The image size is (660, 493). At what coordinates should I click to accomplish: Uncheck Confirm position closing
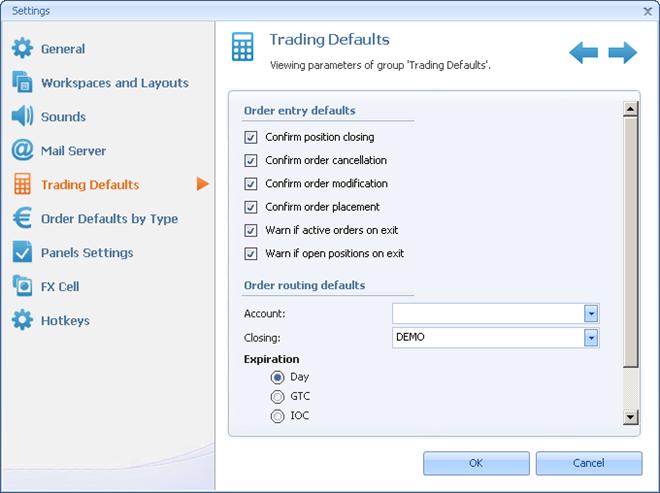click(x=251, y=137)
